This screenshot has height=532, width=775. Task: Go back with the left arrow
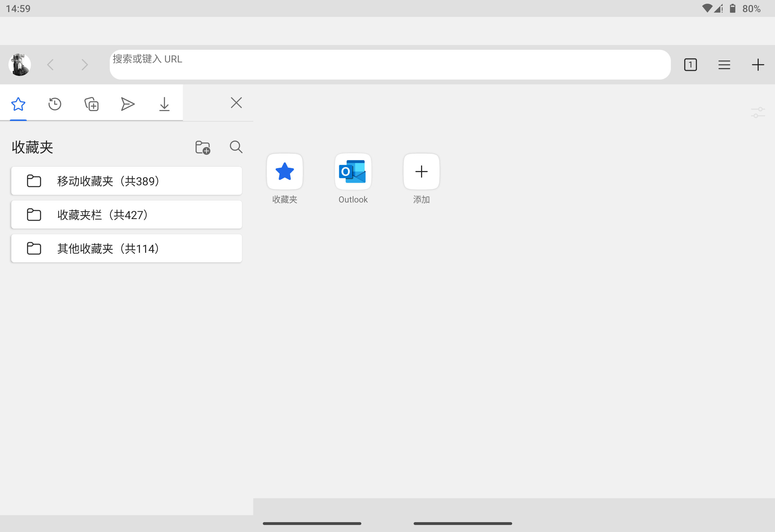coord(51,65)
